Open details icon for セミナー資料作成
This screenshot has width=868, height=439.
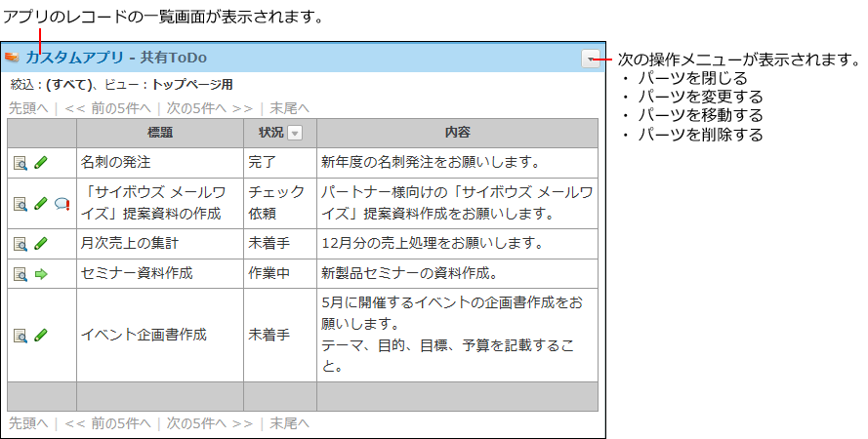[21, 274]
